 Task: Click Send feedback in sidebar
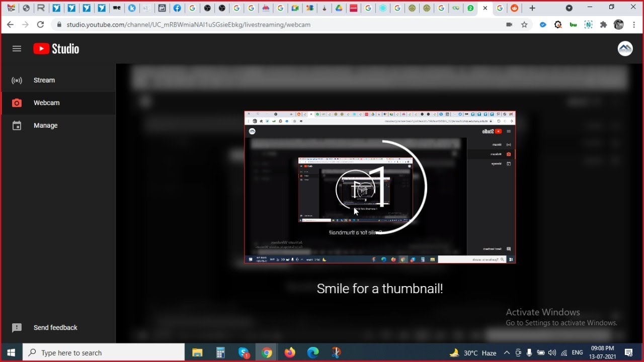(x=58, y=327)
